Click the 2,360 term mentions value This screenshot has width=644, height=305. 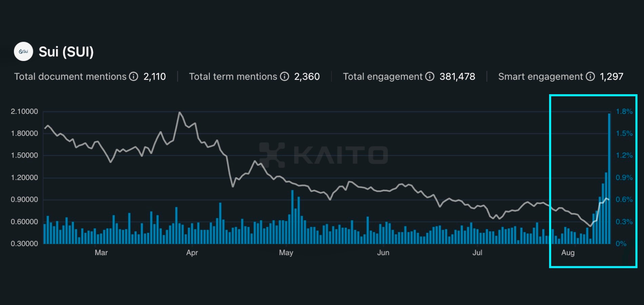pyautogui.click(x=307, y=77)
